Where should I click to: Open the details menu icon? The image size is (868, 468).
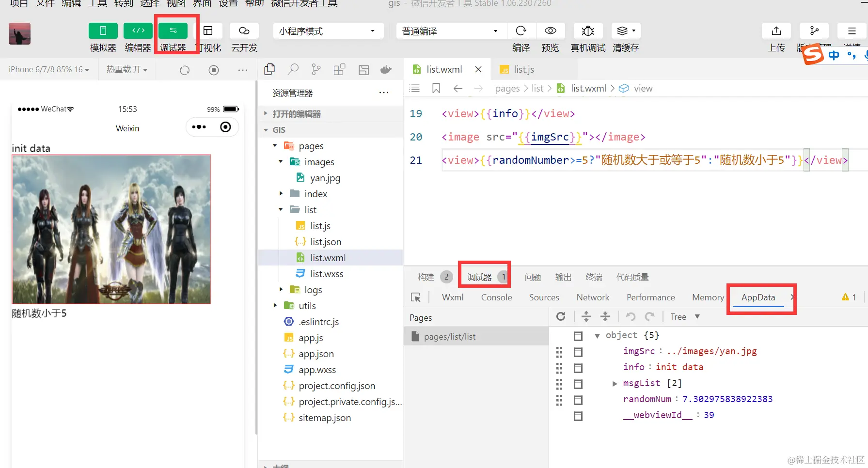pyautogui.click(x=852, y=31)
